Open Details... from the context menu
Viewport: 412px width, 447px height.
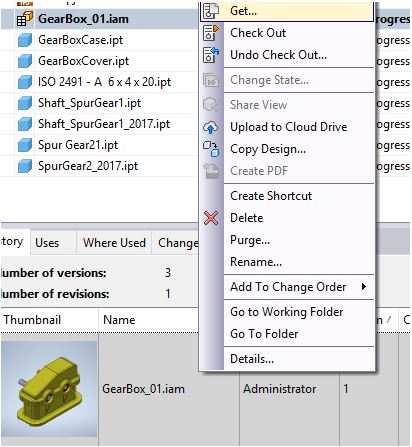[252, 359]
